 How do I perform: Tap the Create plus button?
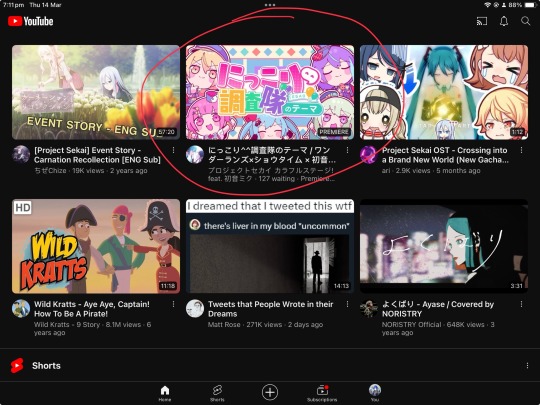click(270, 392)
